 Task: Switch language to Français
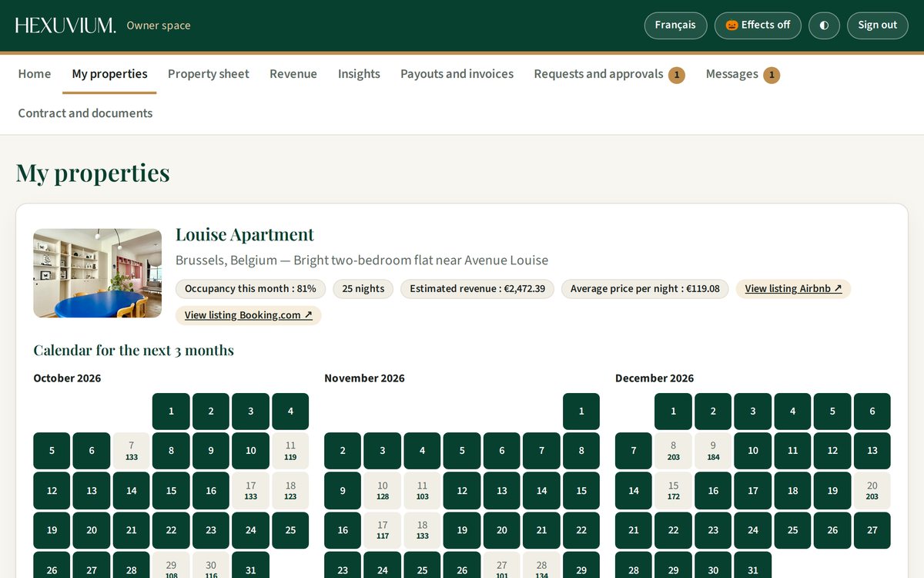675,25
